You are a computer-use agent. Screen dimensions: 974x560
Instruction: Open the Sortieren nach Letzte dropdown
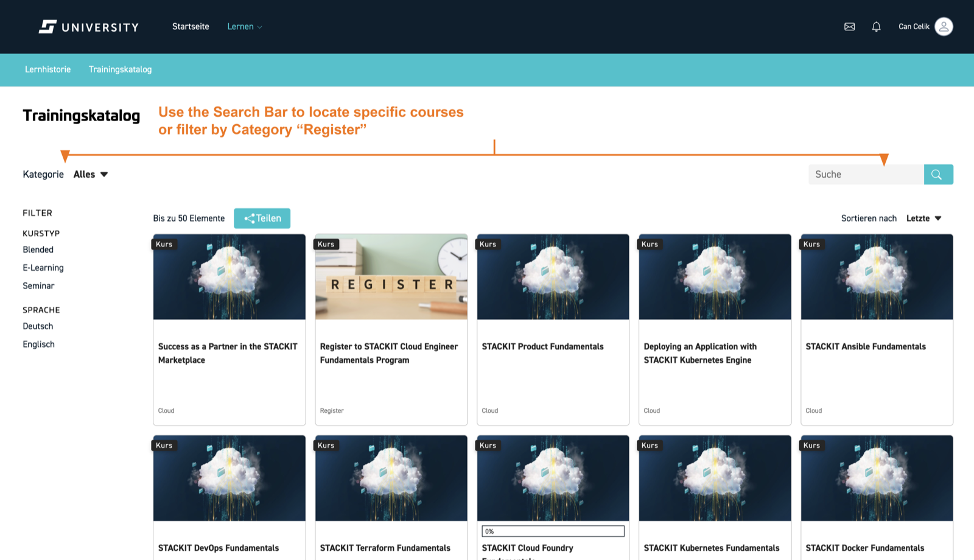pyautogui.click(x=923, y=219)
